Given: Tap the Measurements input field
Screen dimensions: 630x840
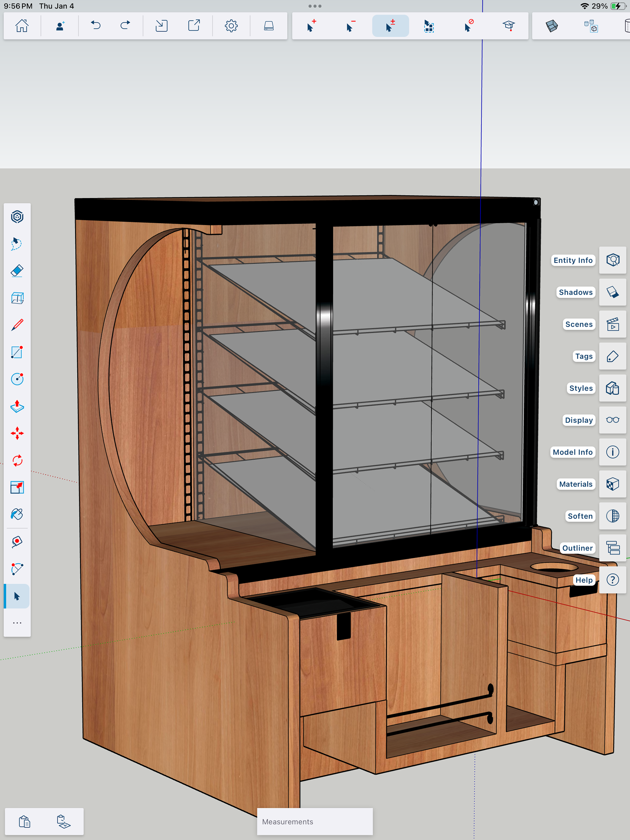Looking at the screenshot, I should [x=315, y=821].
